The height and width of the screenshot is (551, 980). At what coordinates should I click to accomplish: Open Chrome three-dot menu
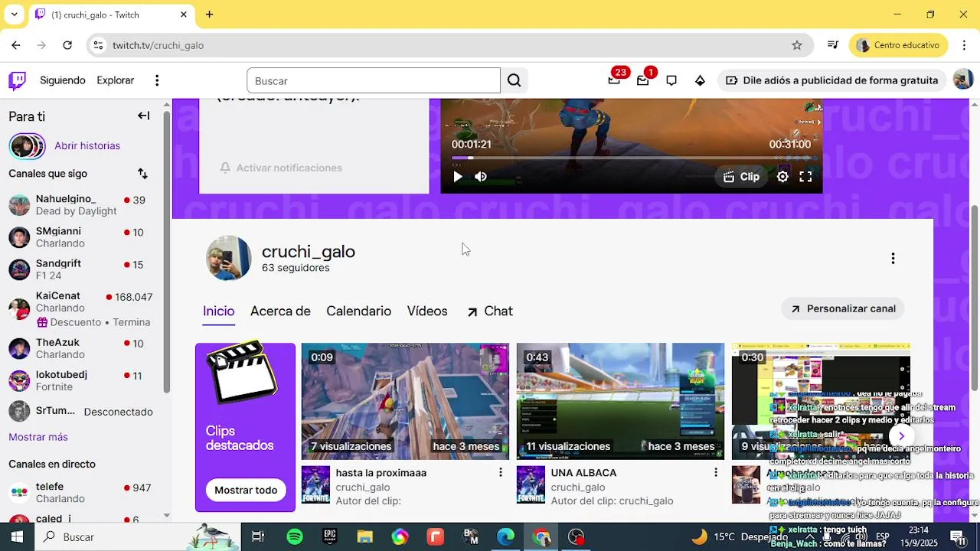(963, 45)
